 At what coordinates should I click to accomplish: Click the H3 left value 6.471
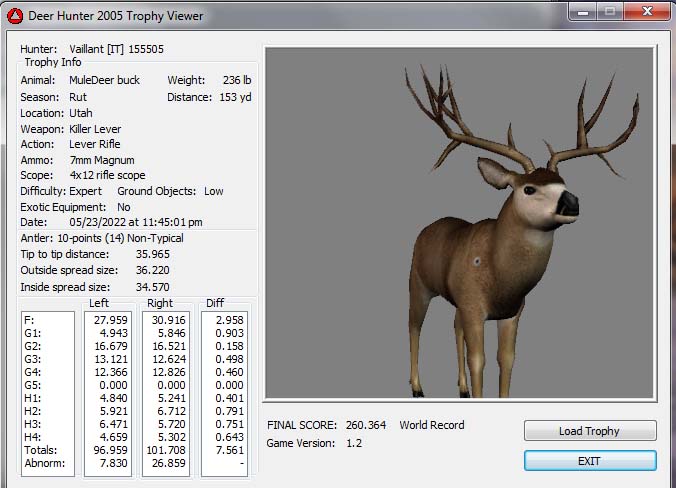pyautogui.click(x=114, y=424)
